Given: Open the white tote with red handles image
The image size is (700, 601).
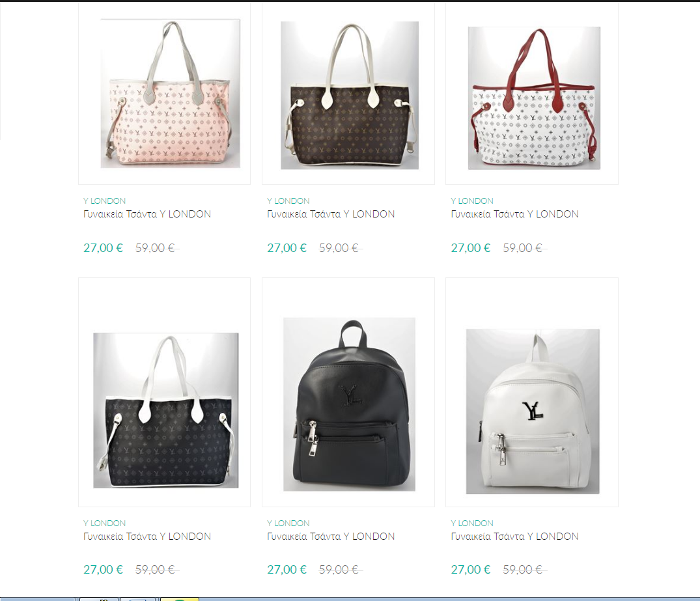Looking at the screenshot, I should pos(534,98).
